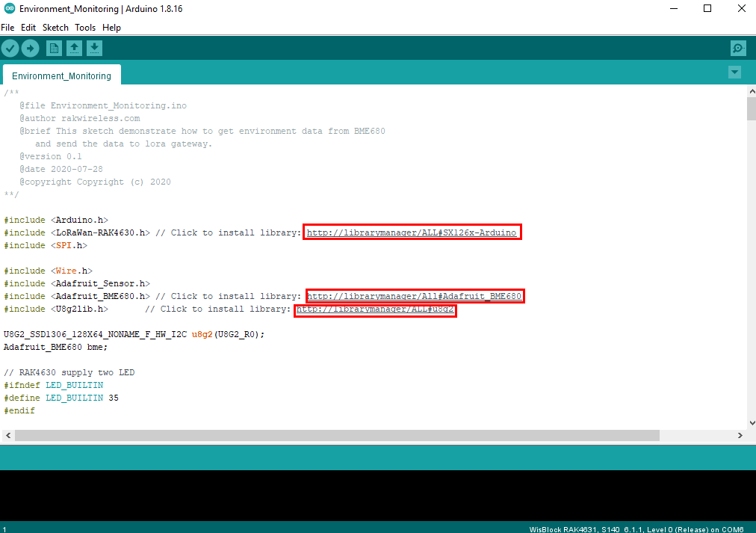Follow the u8g2 library manager link
This screenshot has width=756, height=533.
(375, 309)
